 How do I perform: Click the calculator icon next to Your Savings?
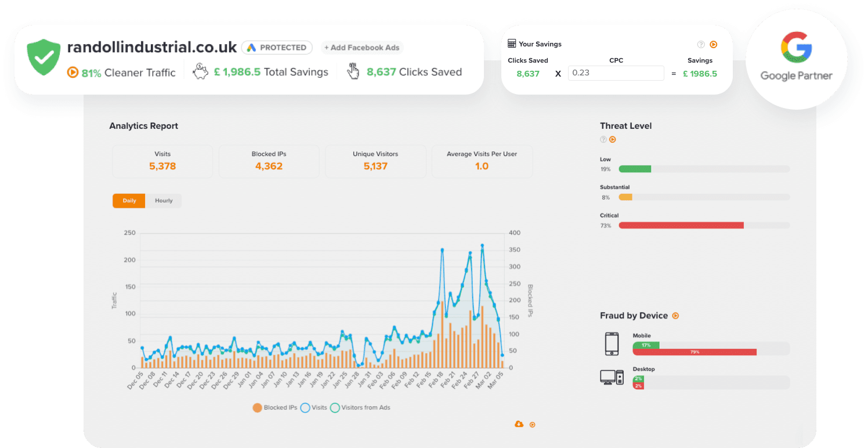(x=512, y=44)
